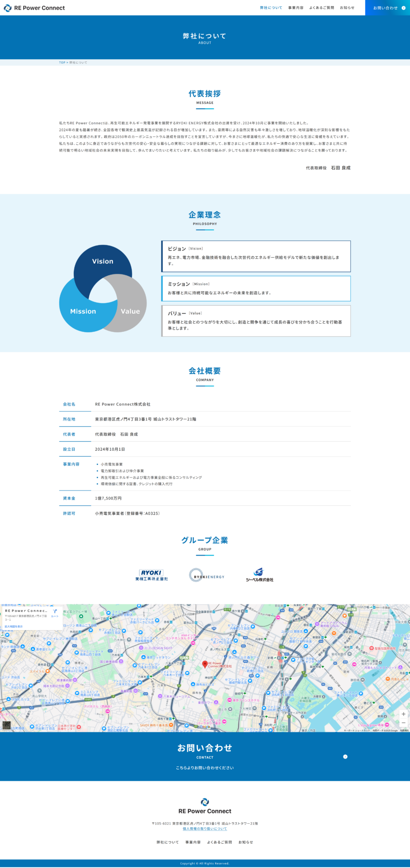Click the ビジョン [Vision] card
410x868 pixels.
tap(256, 256)
